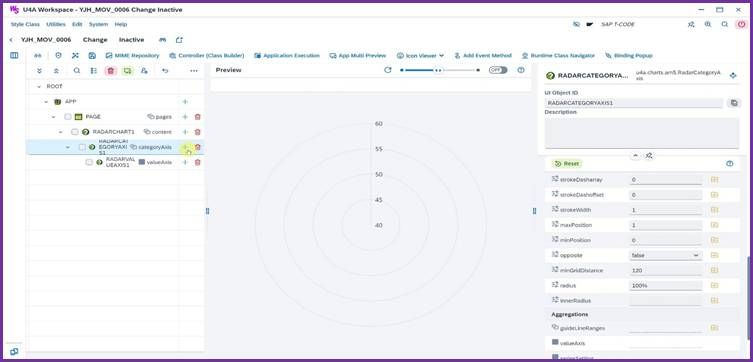This screenshot has width=753, height=362.
Task: Add child to APP node
Action: (x=185, y=102)
